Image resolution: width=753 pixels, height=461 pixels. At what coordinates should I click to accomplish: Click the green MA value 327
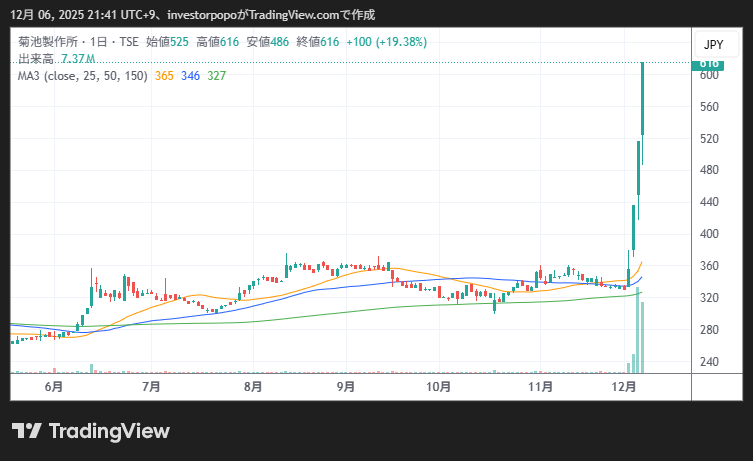(216, 75)
